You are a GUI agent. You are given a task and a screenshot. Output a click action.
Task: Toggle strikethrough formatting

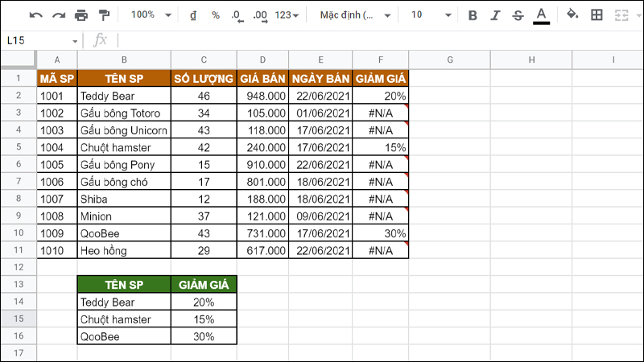tap(518, 15)
